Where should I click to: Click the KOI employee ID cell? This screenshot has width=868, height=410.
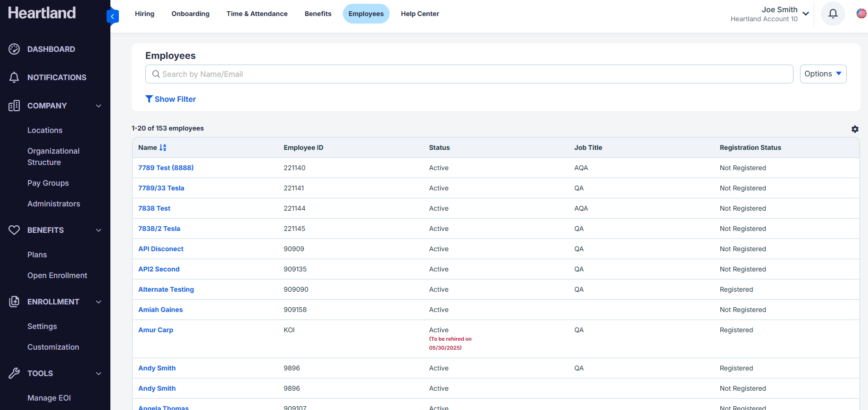click(x=289, y=330)
